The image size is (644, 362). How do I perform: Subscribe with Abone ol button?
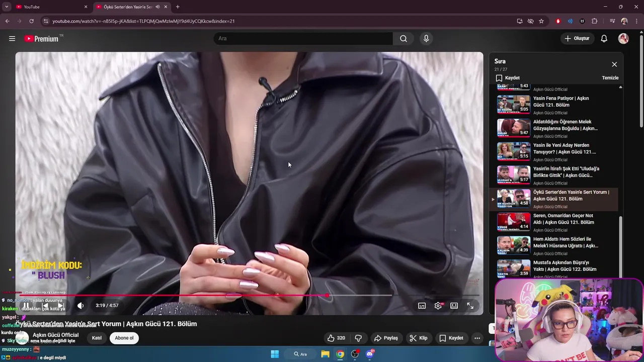point(124,338)
